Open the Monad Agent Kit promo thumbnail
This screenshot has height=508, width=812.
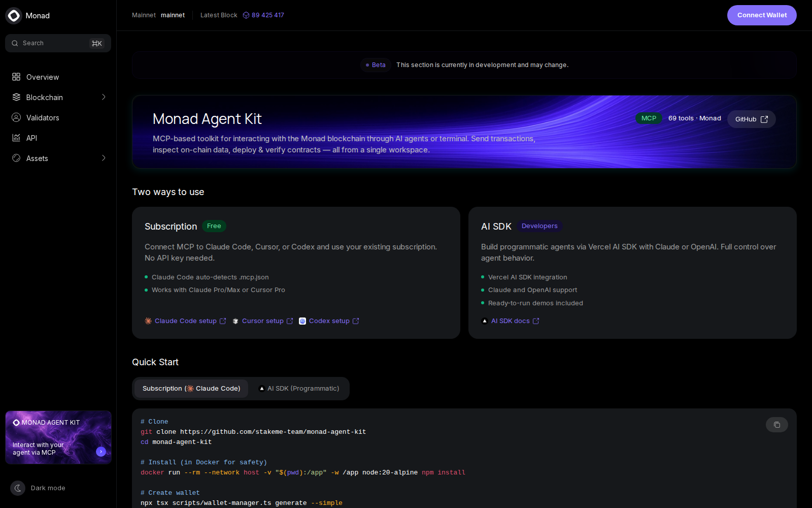(58, 437)
